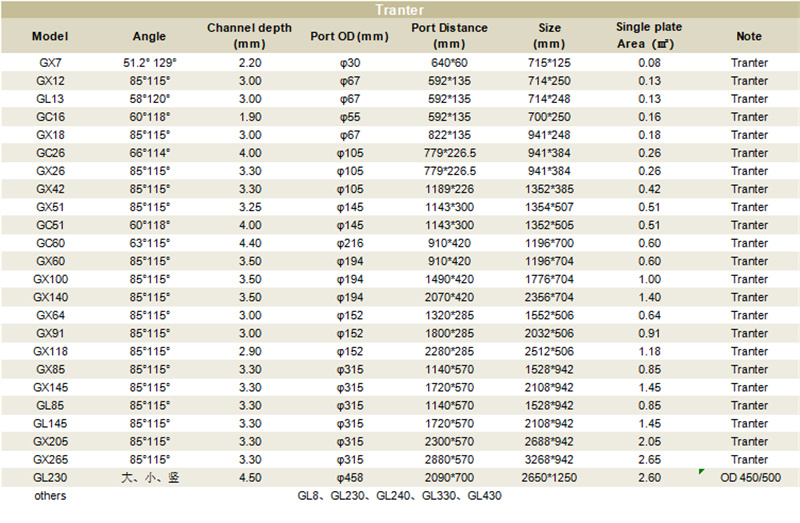Screen dimensions: 800x523
Task: Select the Port Distance (mm) header cell
Action: click(449, 36)
